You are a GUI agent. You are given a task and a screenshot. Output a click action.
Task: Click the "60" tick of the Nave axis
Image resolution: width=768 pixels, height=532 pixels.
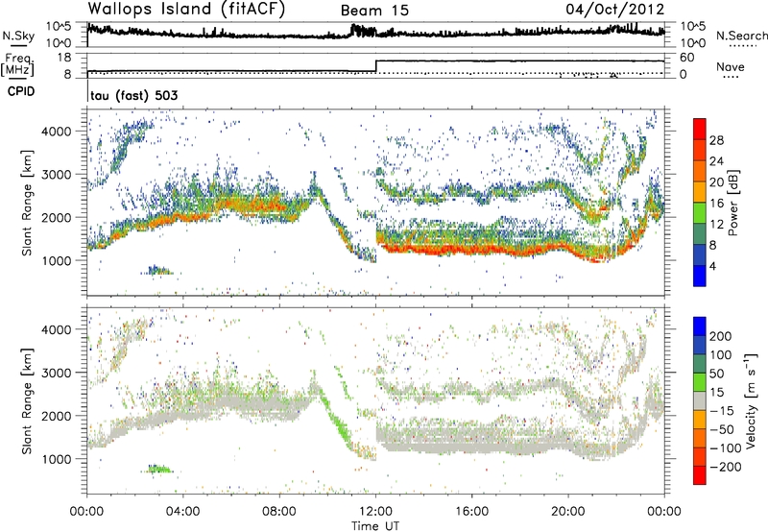click(687, 58)
